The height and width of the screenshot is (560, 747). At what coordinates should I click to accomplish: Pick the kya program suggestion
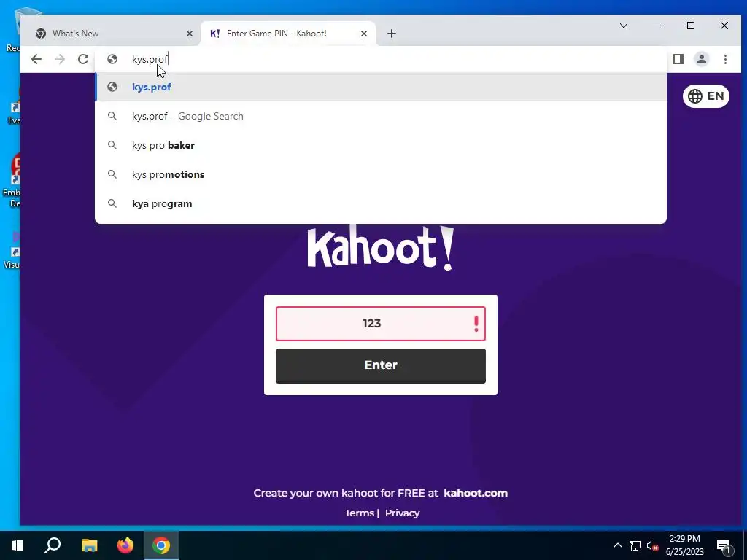[x=381, y=203]
